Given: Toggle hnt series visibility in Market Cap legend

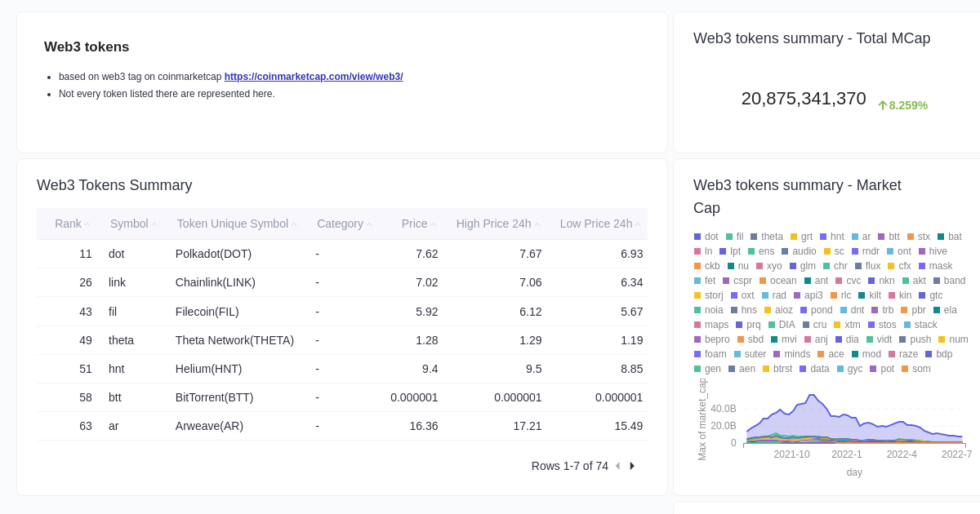Looking at the screenshot, I should pos(833,237).
